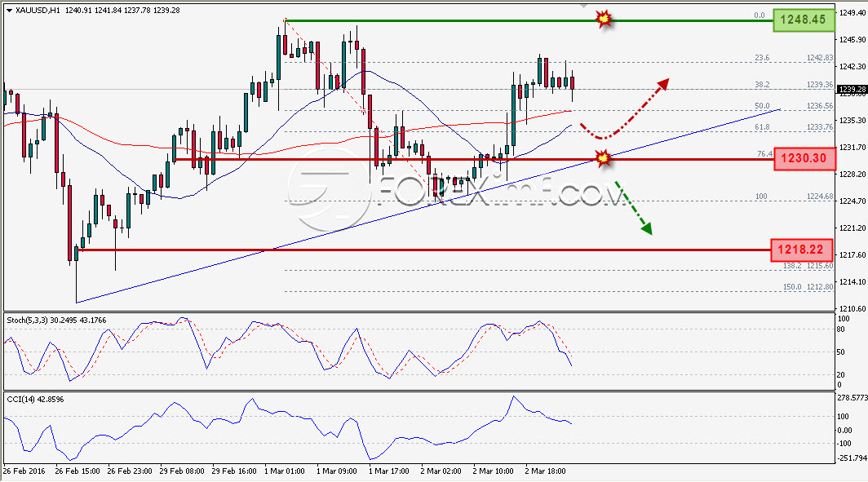
Task: Click the Stochastic scale value 80
Action: coord(841,329)
